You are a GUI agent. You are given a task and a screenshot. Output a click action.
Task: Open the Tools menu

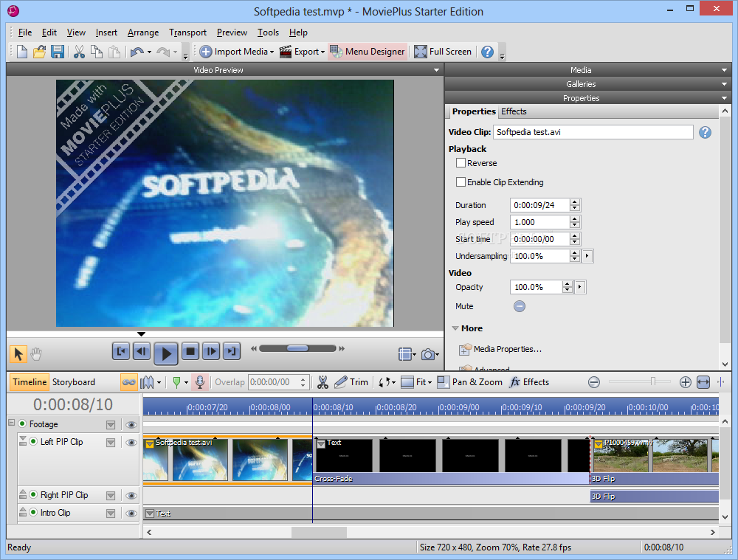pyautogui.click(x=269, y=32)
